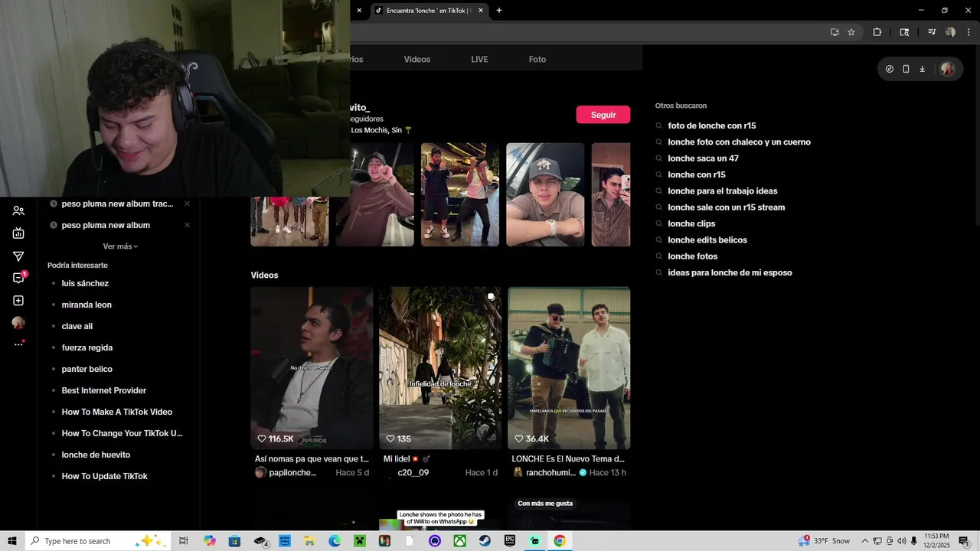Search 'lonche fotos' suggestion
Image resolution: width=980 pixels, height=551 pixels.
(x=693, y=256)
